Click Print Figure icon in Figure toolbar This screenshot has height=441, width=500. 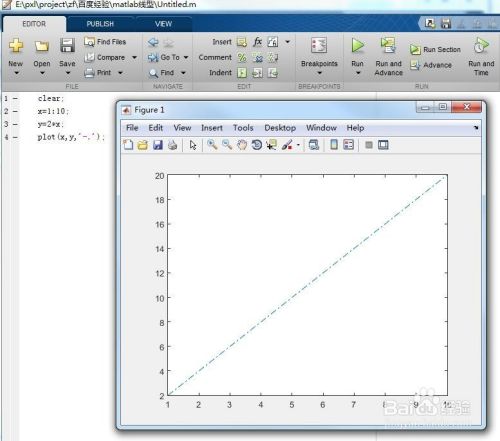[x=172, y=145]
